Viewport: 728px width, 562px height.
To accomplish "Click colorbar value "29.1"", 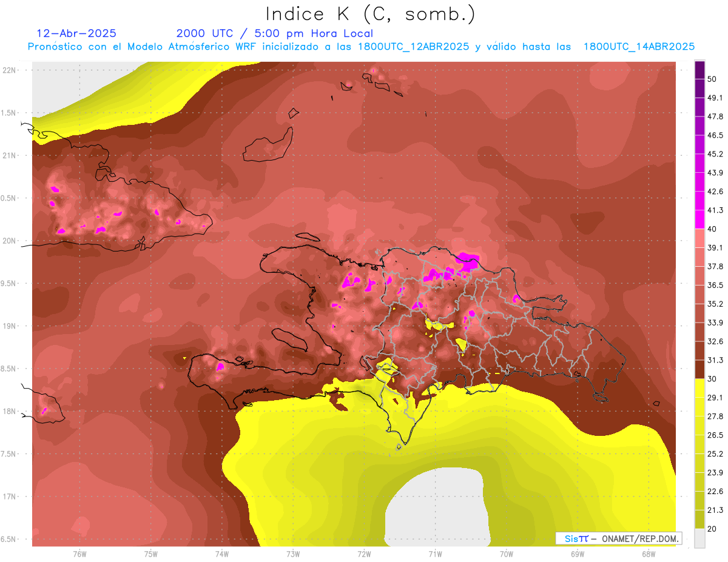I will tap(715, 397).
